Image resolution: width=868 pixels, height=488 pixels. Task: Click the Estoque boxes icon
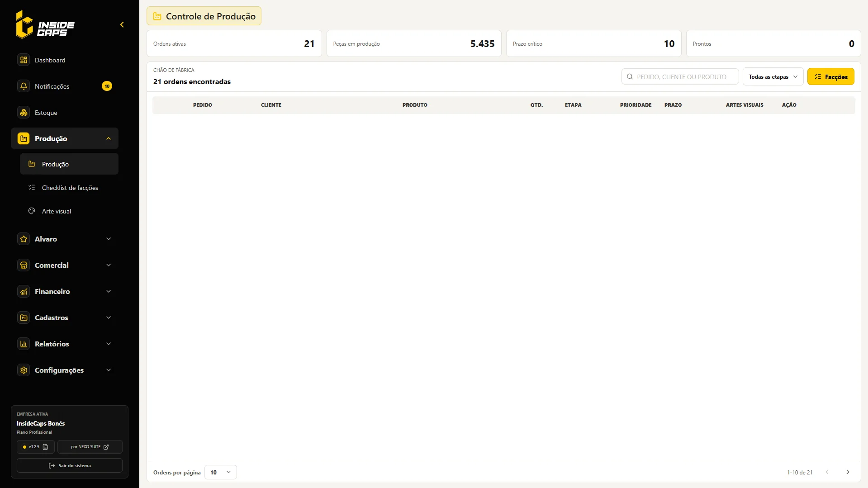[24, 113]
